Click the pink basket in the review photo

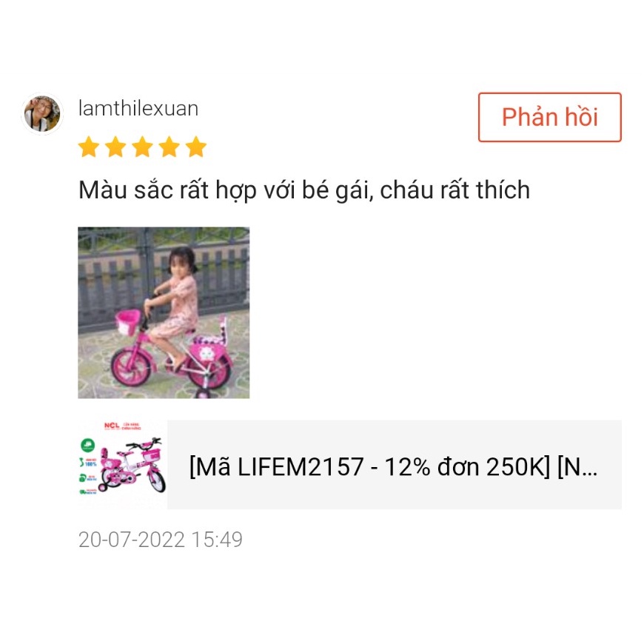(128, 322)
